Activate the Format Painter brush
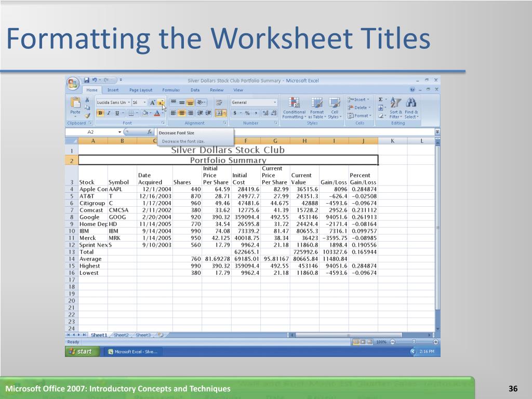 click(x=87, y=115)
